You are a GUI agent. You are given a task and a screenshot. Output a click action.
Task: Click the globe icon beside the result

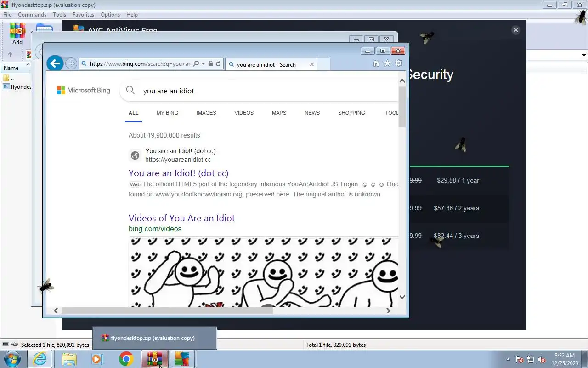135,155
